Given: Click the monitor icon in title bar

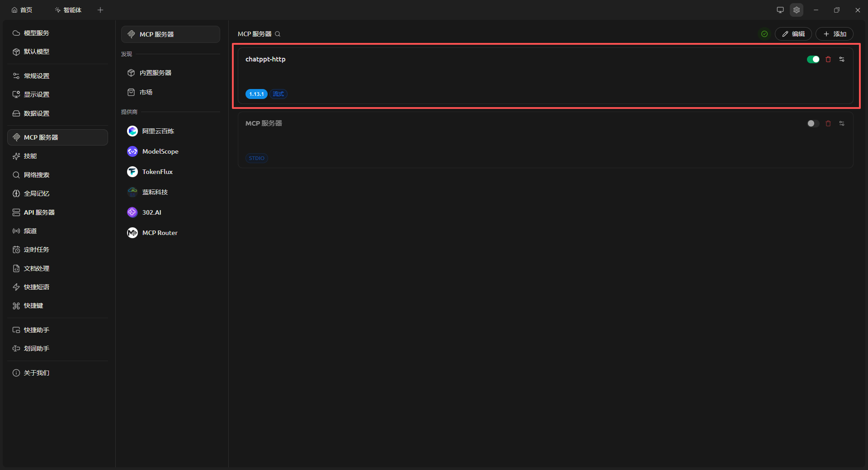Looking at the screenshot, I should click(x=780, y=10).
